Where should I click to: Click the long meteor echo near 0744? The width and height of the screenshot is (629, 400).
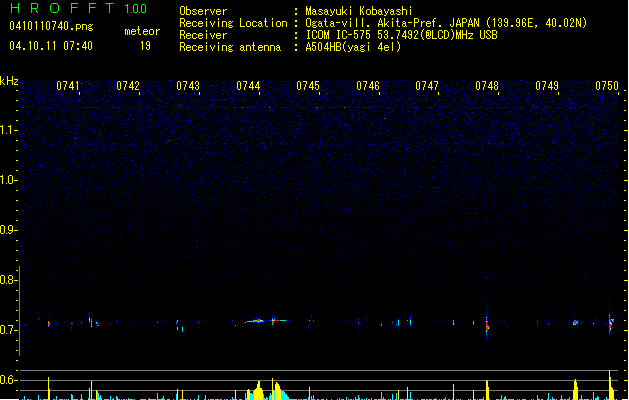pos(266,321)
